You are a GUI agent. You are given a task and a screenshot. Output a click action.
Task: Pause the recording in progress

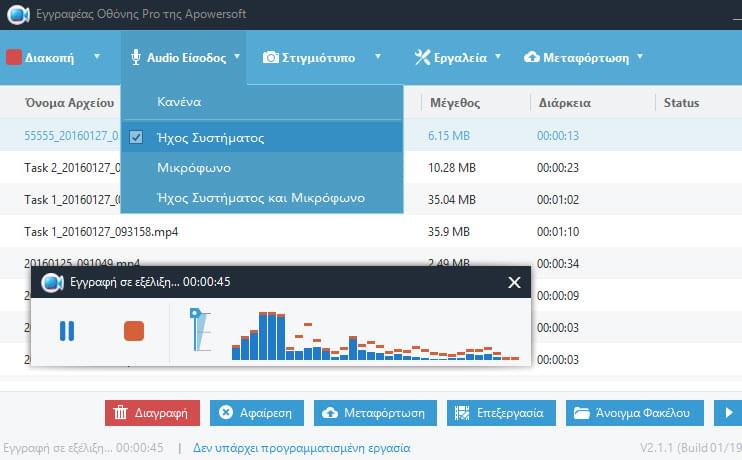pyautogui.click(x=67, y=331)
